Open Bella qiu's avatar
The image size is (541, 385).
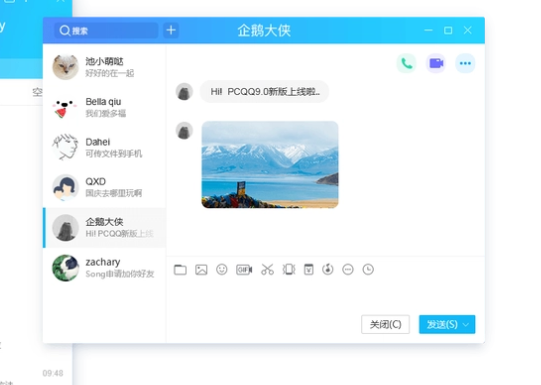(65, 107)
